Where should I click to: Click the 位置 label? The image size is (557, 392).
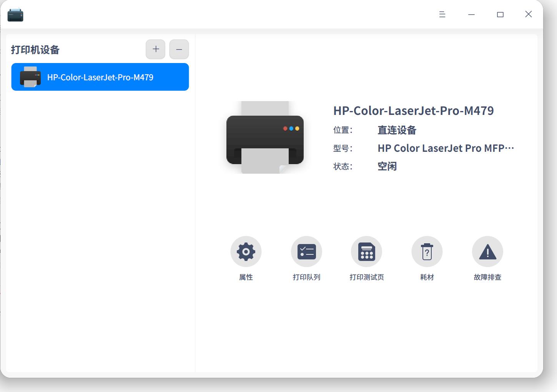343,130
